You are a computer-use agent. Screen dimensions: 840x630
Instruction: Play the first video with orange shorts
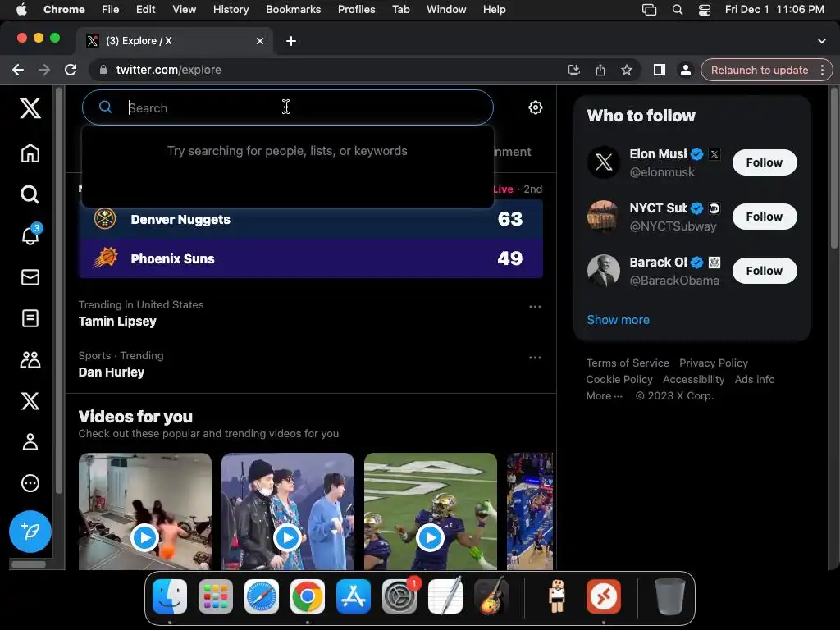tap(144, 537)
